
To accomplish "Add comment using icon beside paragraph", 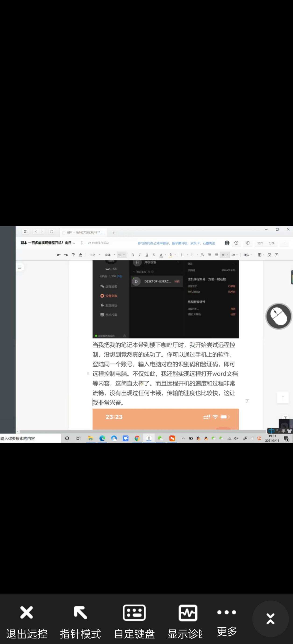I will tap(247, 401).
